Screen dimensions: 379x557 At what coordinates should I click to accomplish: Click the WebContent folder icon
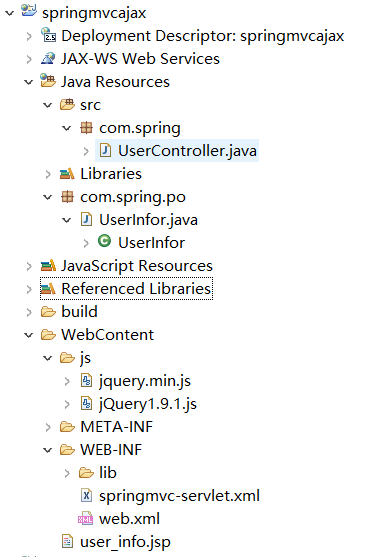click(x=48, y=335)
